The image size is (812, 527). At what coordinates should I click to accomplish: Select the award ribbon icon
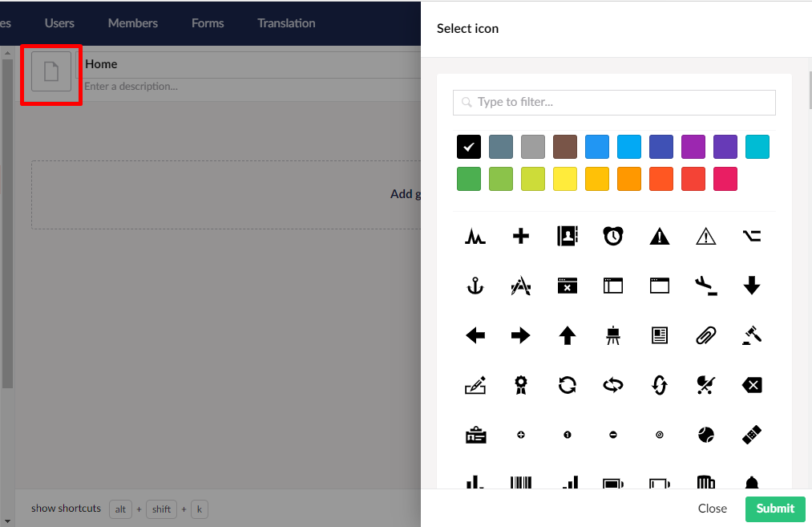[x=521, y=385]
